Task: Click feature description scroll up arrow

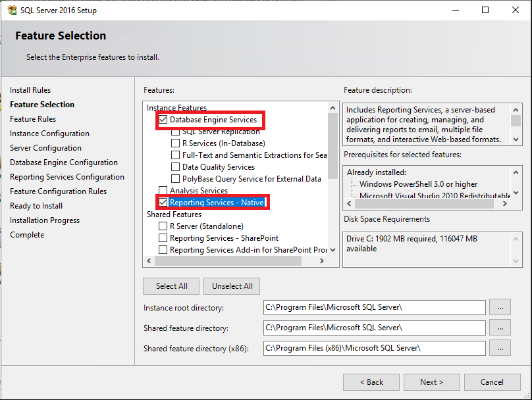Action: 516,110
